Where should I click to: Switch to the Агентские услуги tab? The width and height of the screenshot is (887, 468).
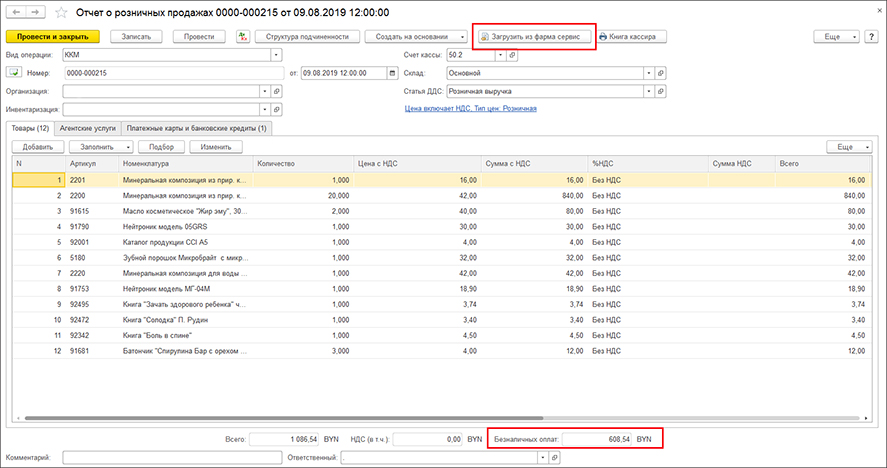pyautogui.click(x=89, y=128)
